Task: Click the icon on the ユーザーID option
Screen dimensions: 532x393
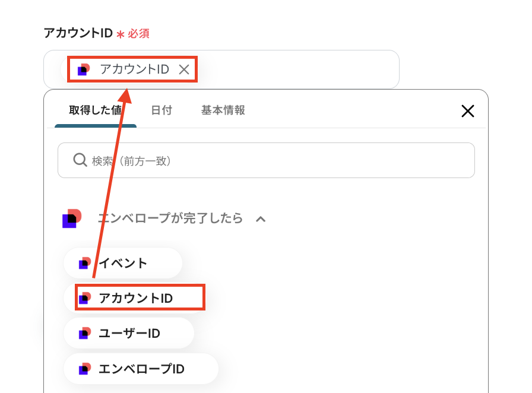Action: coord(84,333)
